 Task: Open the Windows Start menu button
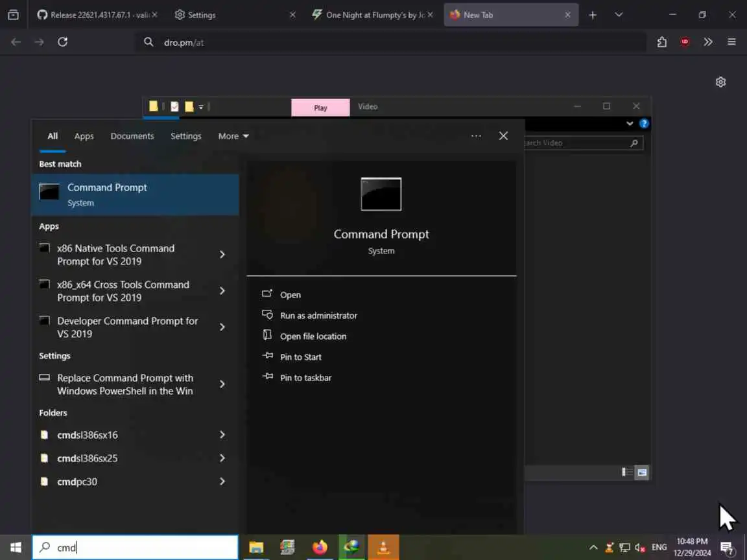[x=16, y=547]
